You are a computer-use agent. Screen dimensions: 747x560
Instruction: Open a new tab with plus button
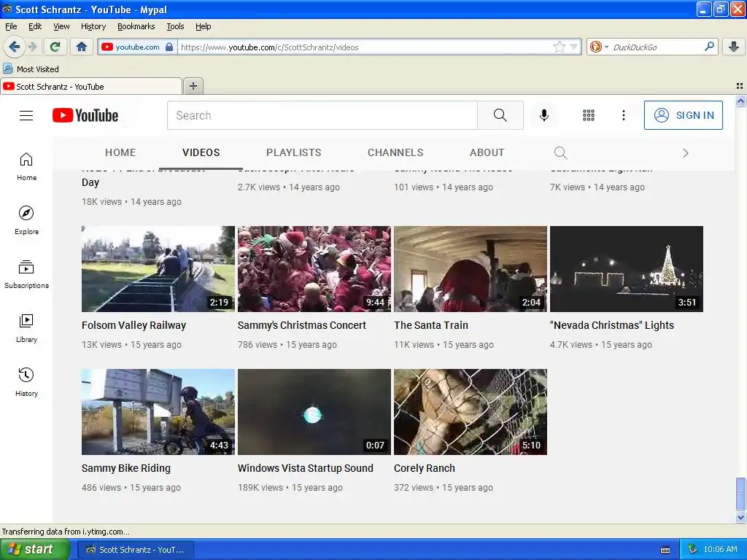[x=193, y=86]
